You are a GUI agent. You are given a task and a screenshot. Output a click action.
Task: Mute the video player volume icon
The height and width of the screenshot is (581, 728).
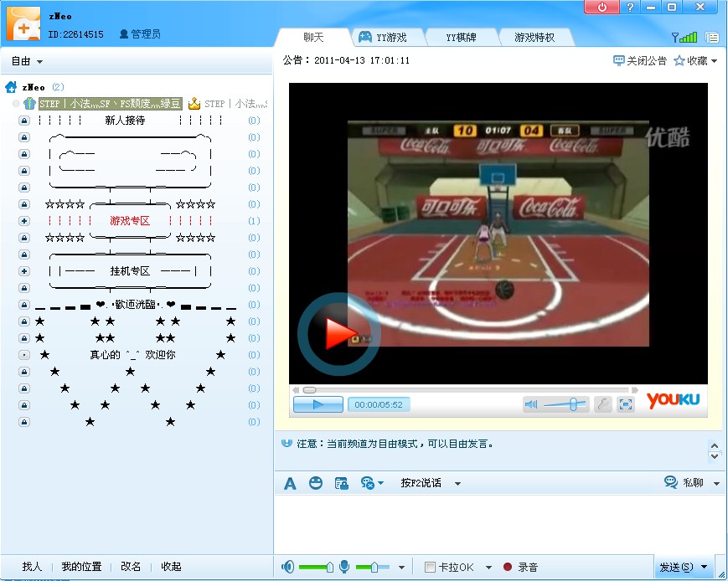point(530,404)
